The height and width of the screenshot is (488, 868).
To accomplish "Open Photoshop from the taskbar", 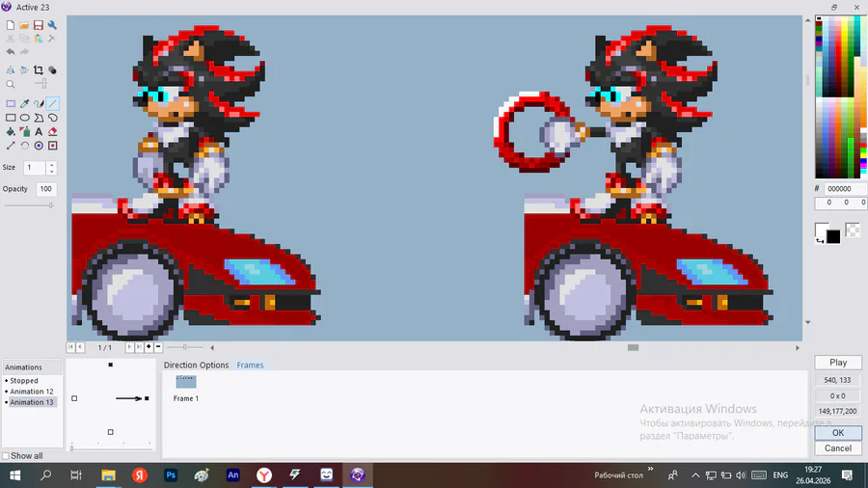I will [x=171, y=474].
